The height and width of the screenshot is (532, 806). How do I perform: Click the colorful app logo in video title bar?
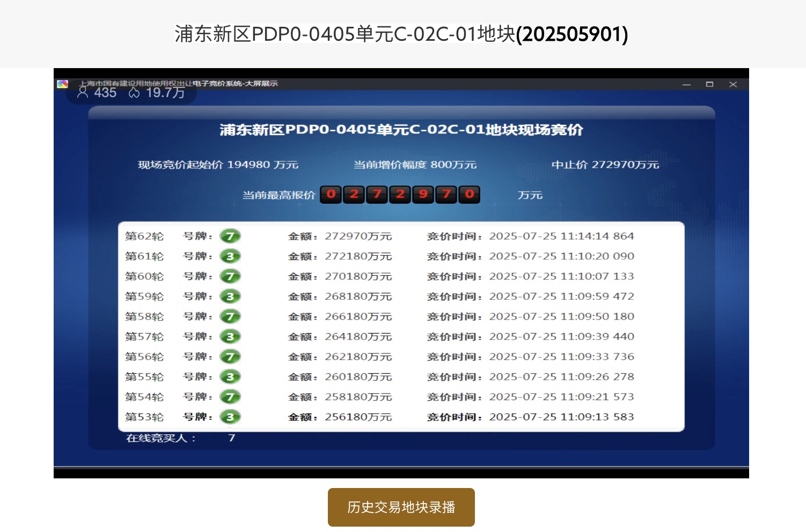click(x=62, y=84)
